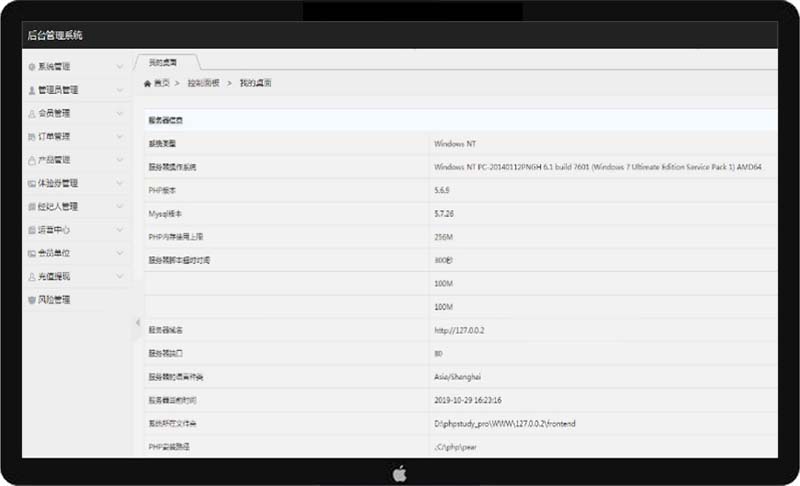Collapse the sidebar with the left arrow handle
Screen dimensions: 800x486
coord(137,323)
